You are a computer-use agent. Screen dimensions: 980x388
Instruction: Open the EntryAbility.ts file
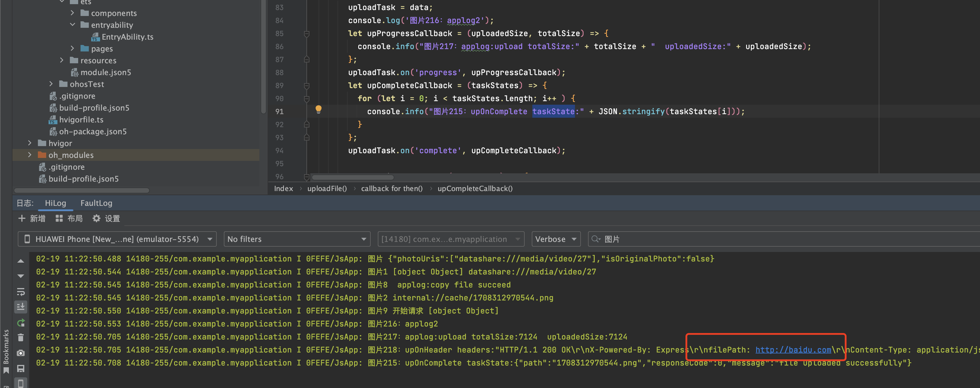(127, 37)
